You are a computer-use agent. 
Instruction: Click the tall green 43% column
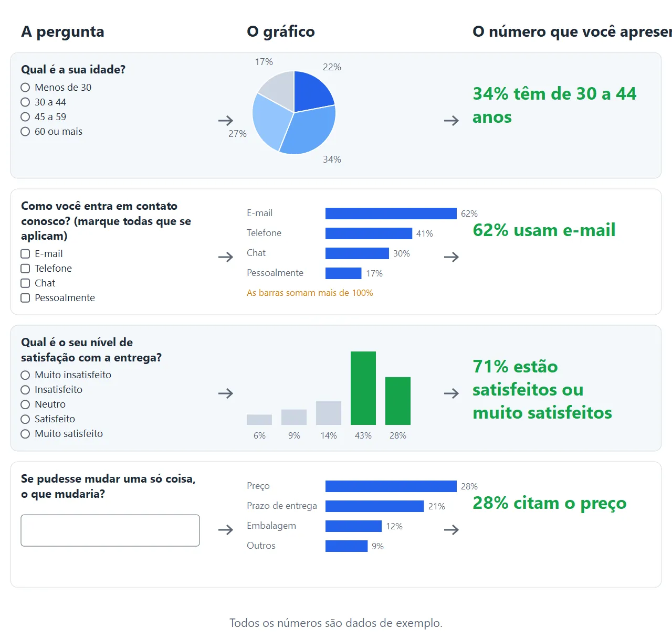click(363, 388)
